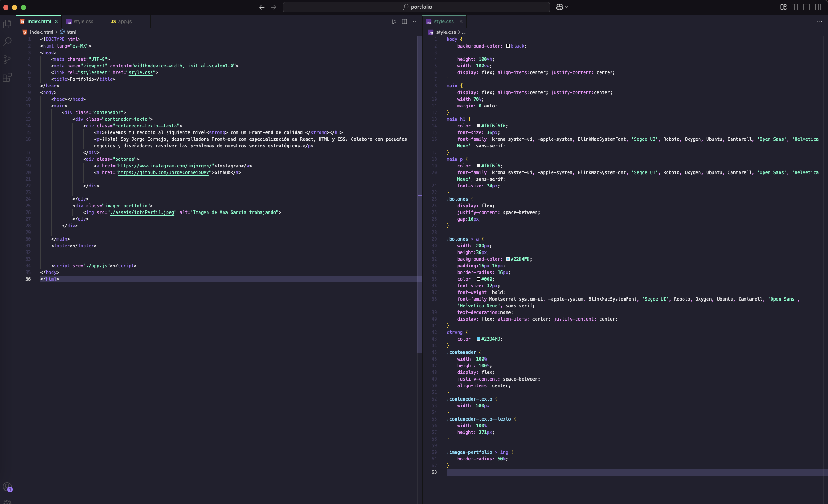Close the right style.css tab
828x504 pixels.
461,21
